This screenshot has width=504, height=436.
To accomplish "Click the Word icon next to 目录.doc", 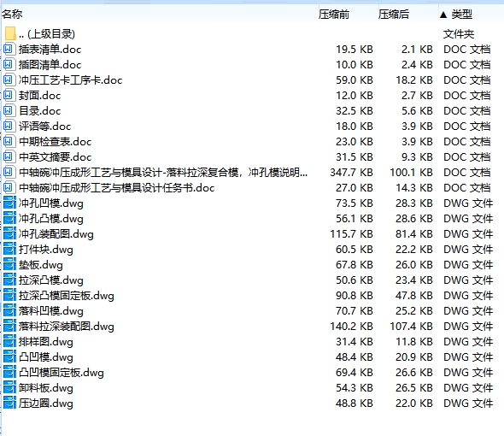I will [x=9, y=110].
